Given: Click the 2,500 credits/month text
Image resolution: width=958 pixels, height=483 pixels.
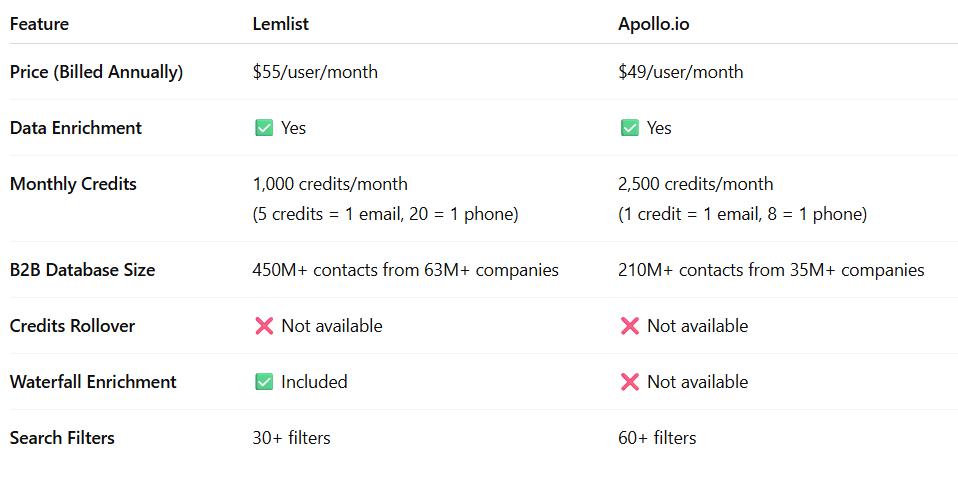Looking at the screenshot, I should [696, 184].
